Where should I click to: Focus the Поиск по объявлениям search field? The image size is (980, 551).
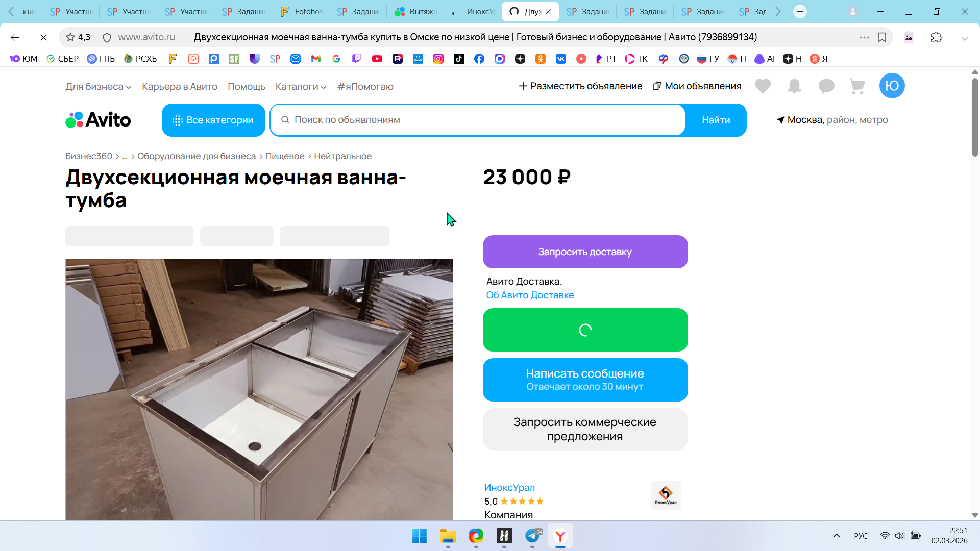(478, 120)
